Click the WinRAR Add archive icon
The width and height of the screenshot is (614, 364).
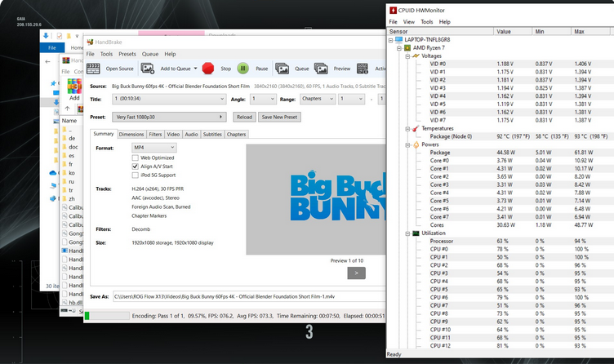tap(74, 84)
